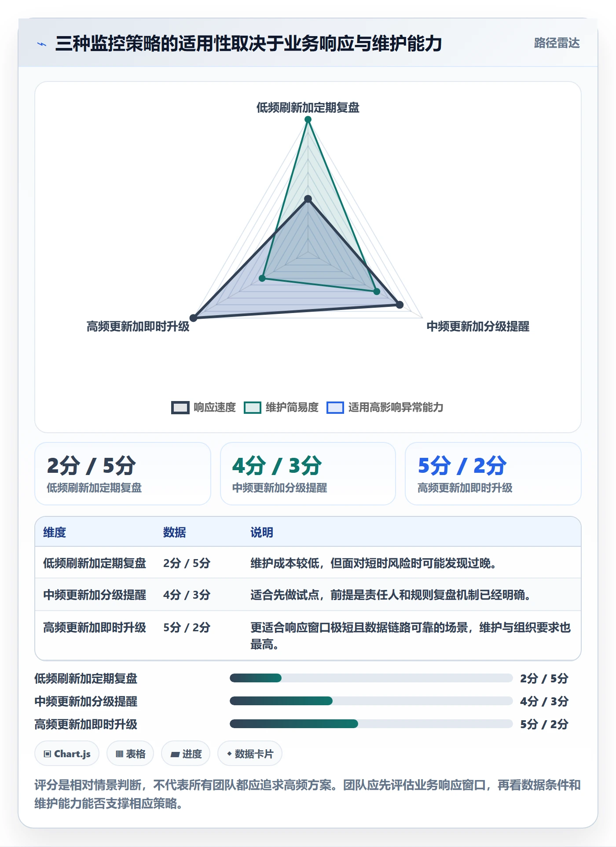Viewport: 616px width, 847px height.
Task: Click table description 更适合响应窗口极短
Action: point(411,636)
